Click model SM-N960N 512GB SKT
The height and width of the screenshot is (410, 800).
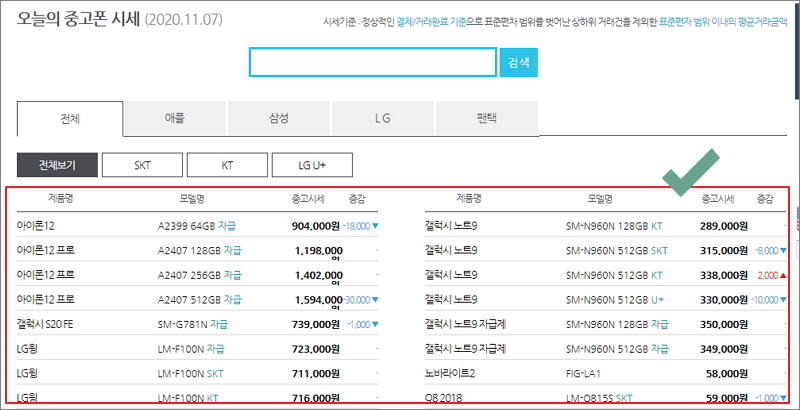pos(617,250)
